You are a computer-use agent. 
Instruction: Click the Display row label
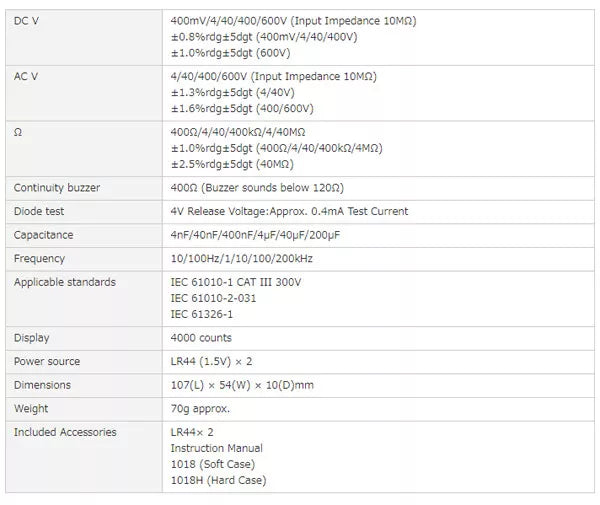click(x=32, y=338)
